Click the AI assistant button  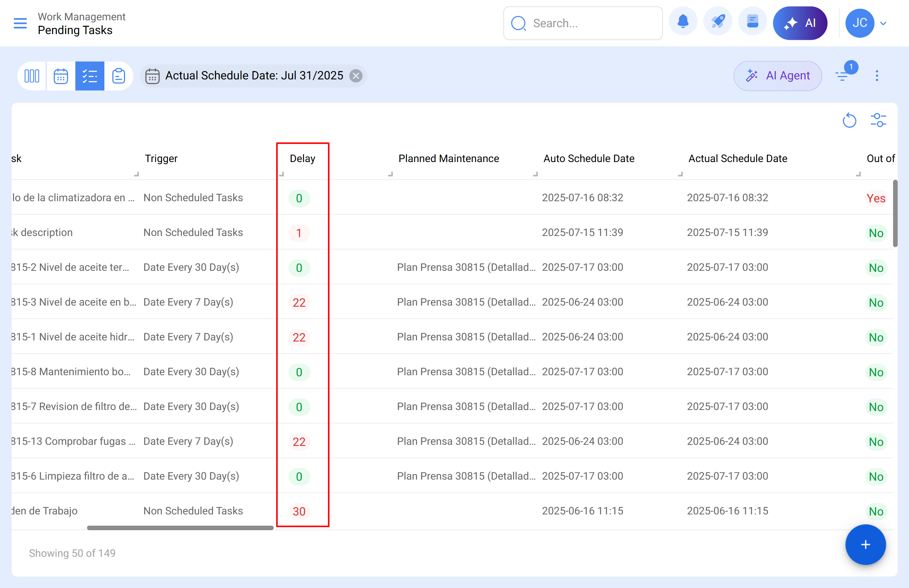pyautogui.click(x=800, y=23)
